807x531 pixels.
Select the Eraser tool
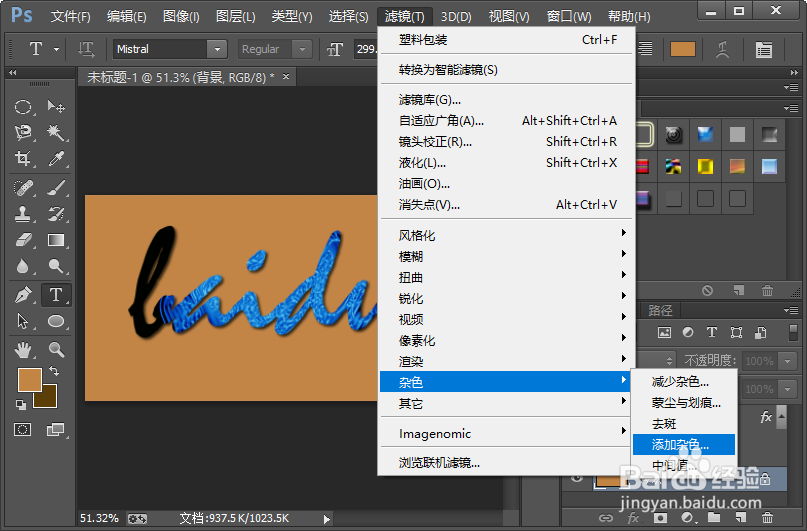click(x=23, y=240)
